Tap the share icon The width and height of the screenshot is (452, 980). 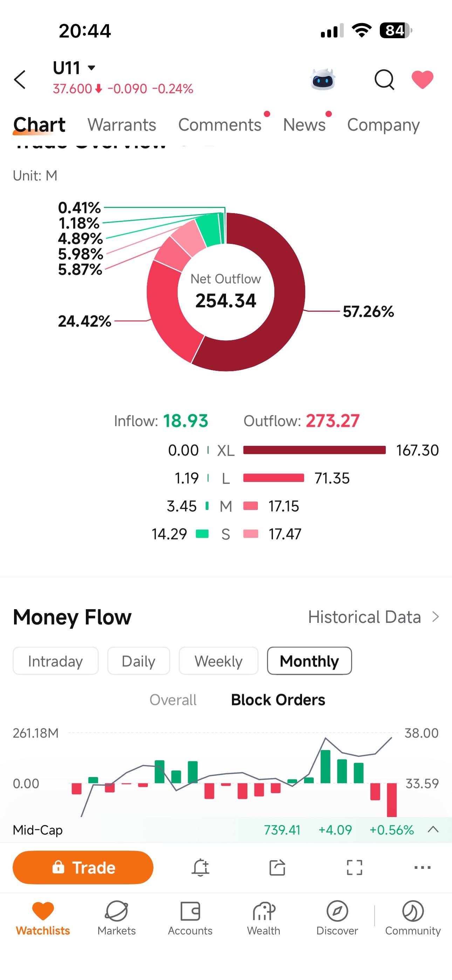(x=278, y=867)
